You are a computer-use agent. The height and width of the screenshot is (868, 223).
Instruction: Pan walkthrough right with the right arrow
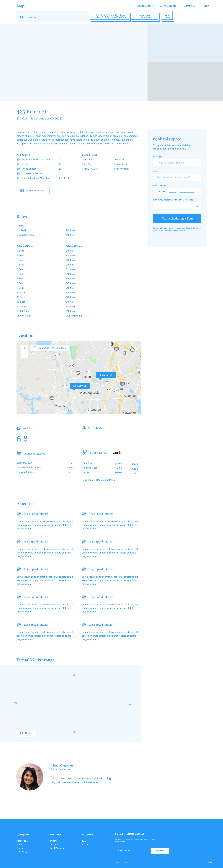click(x=130, y=705)
